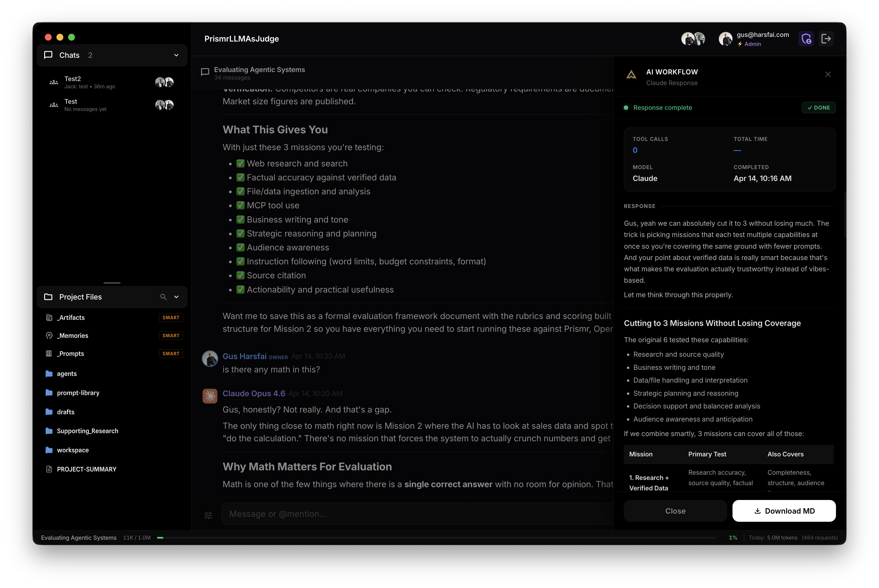
Task: Click the Download MD button
Action: [784, 511]
